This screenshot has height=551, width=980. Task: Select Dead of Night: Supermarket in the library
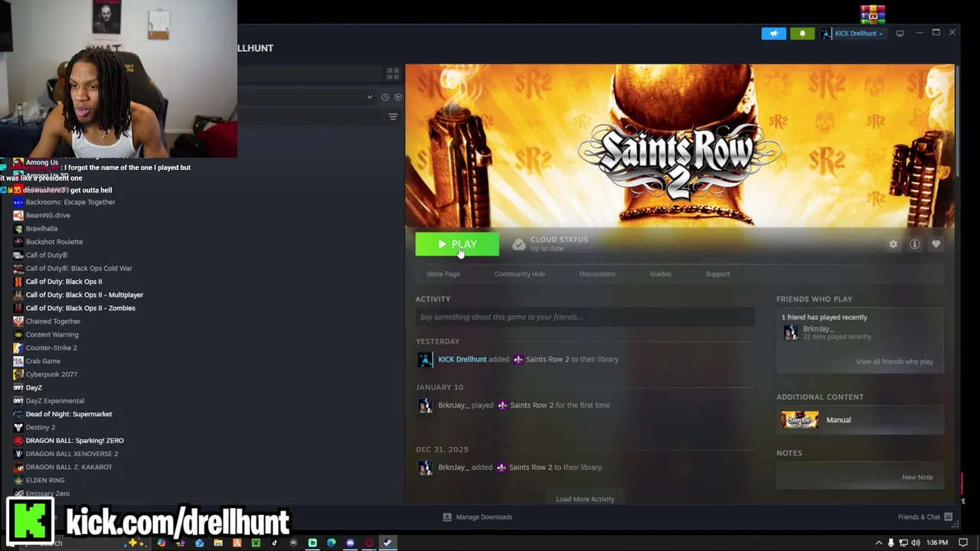click(69, 414)
